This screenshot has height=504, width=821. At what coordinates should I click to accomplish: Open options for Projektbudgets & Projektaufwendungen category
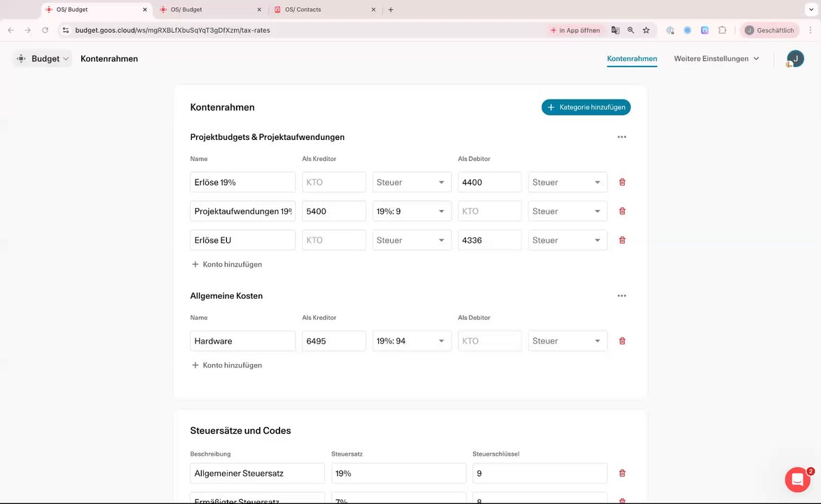point(621,137)
